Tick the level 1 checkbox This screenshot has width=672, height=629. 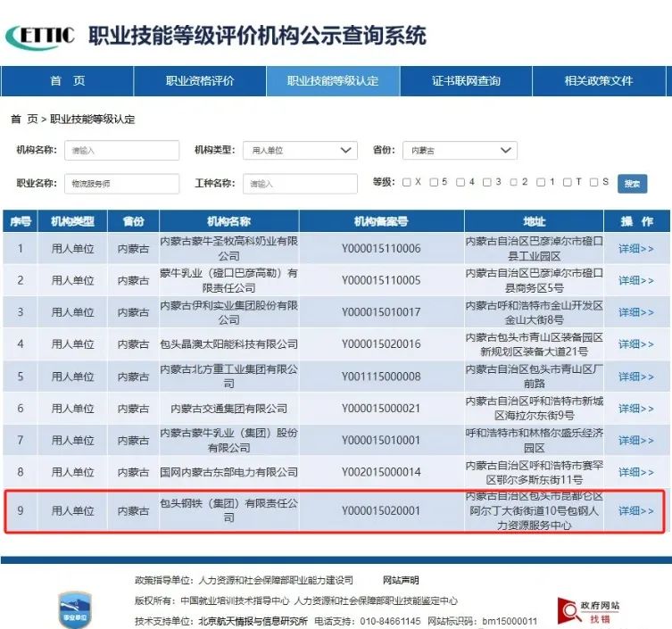(x=541, y=182)
